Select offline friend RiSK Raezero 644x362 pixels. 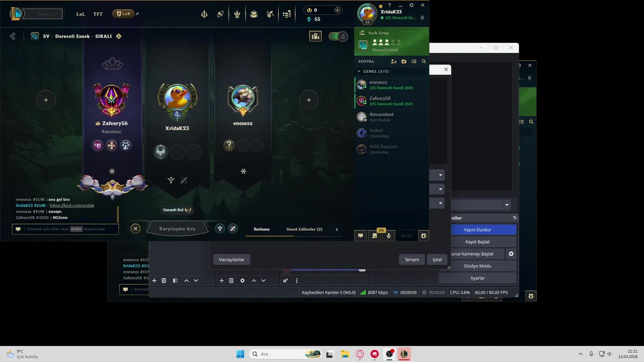(391, 149)
